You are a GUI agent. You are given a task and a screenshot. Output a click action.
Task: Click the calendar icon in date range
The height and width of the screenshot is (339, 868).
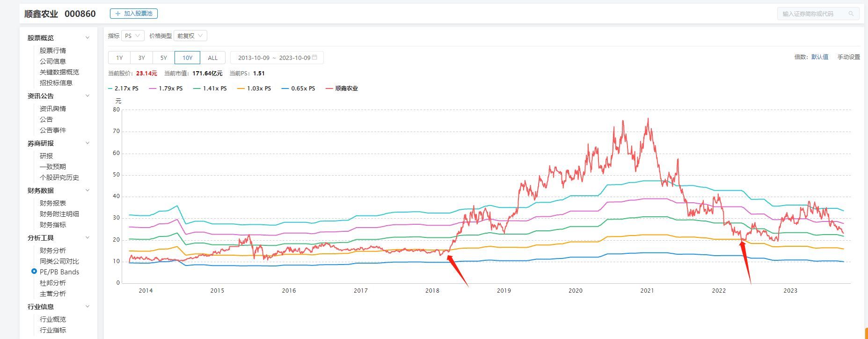[x=315, y=58]
